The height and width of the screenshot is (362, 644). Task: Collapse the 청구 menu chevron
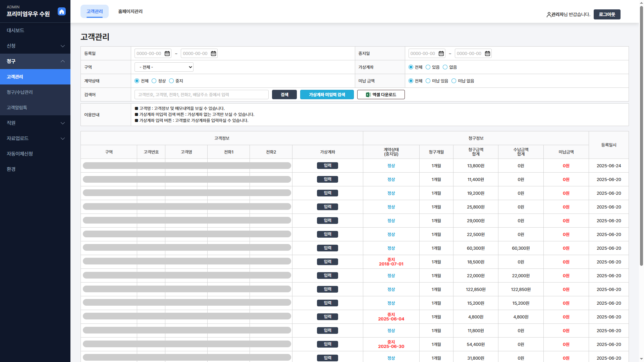[x=63, y=61]
